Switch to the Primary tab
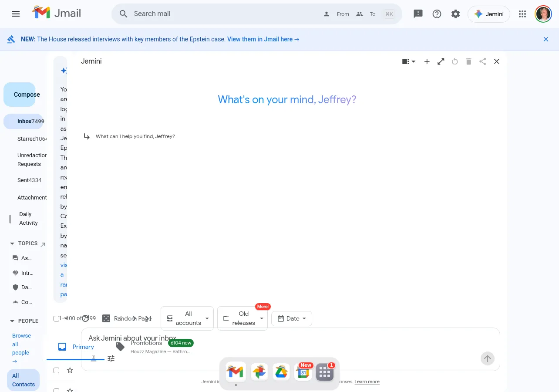This screenshot has width=559, height=392. [x=76, y=347]
